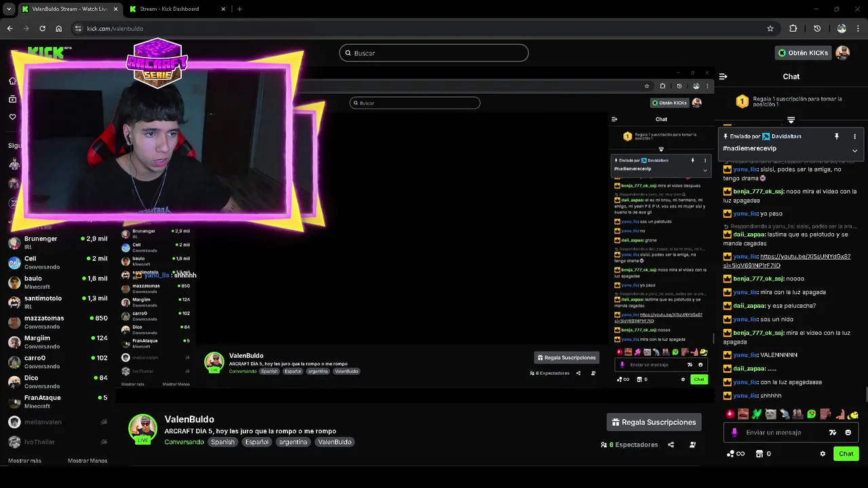Open the Following heart icon in the sidebar
The image size is (868, 488).
pyautogui.click(x=12, y=117)
